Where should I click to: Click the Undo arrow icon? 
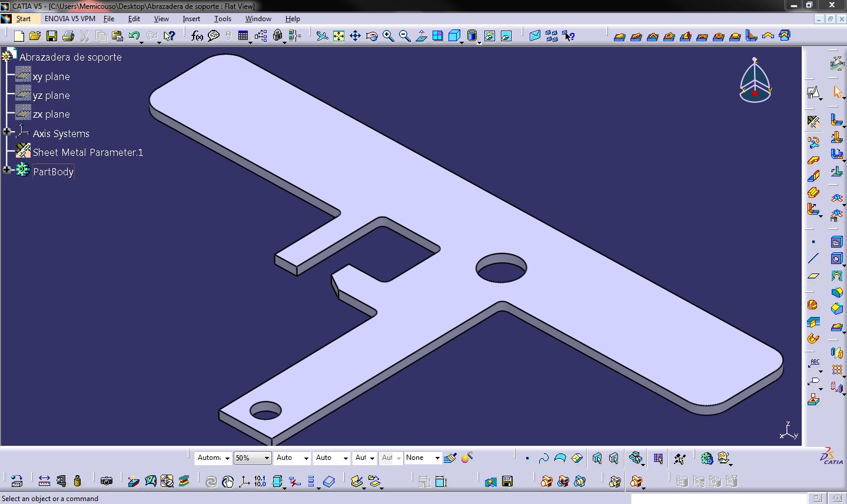point(134,36)
